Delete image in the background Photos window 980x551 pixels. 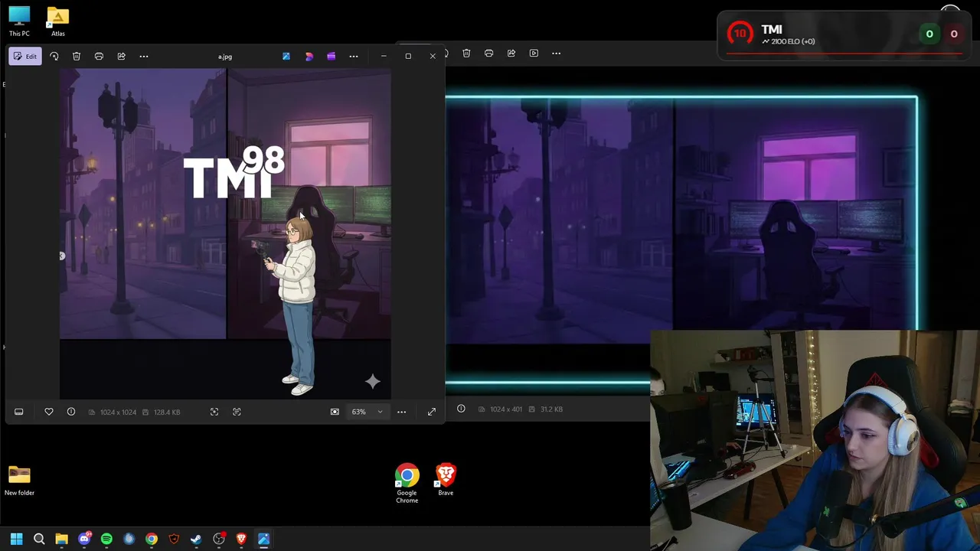[466, 53]
